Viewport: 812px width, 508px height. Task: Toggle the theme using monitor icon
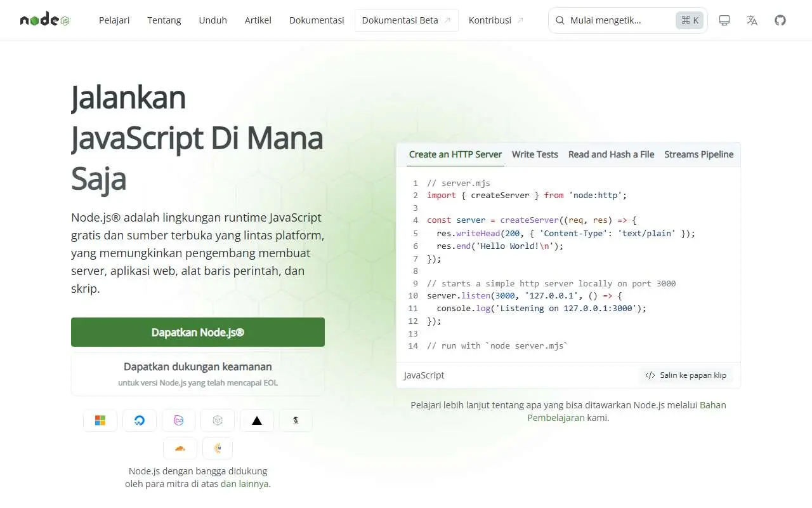click(x=724, y=20)
